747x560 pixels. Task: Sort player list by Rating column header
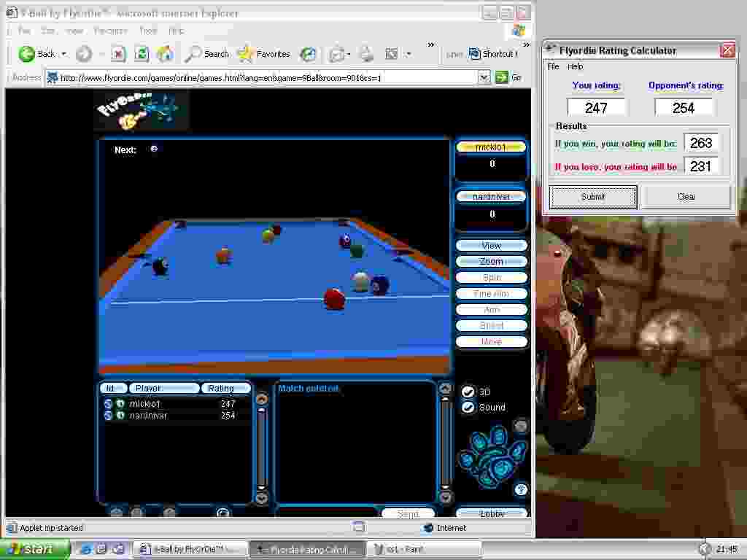tap(225, 388)
